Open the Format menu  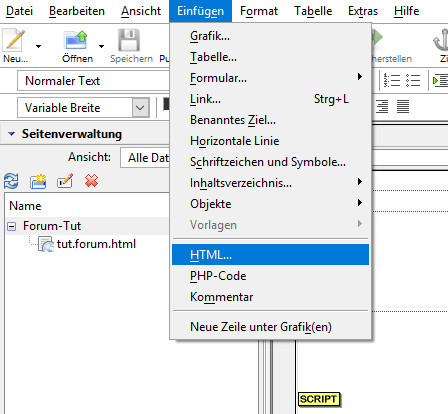pyautogui.click(x=259, y=11)
